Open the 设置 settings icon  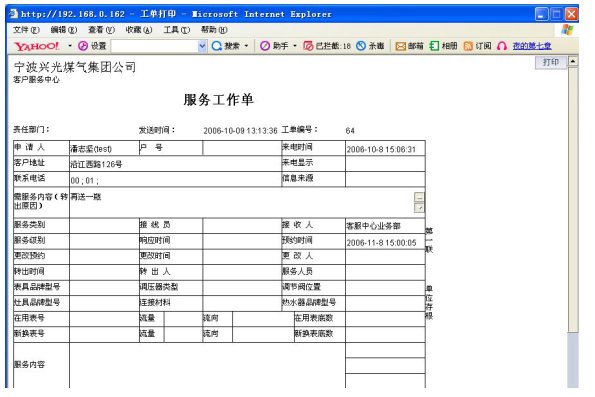[x=83, y=46]
